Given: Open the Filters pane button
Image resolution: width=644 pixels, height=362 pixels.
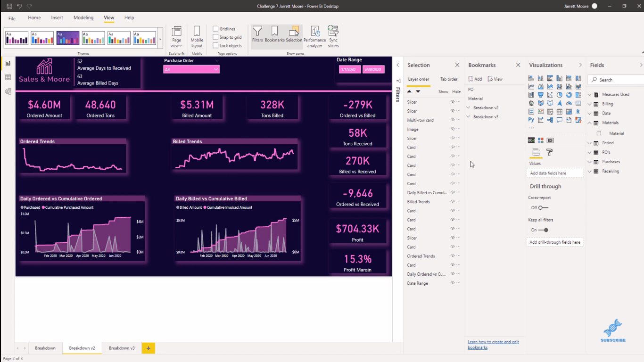Looking at the screenshot, I should tap(257, 34).
